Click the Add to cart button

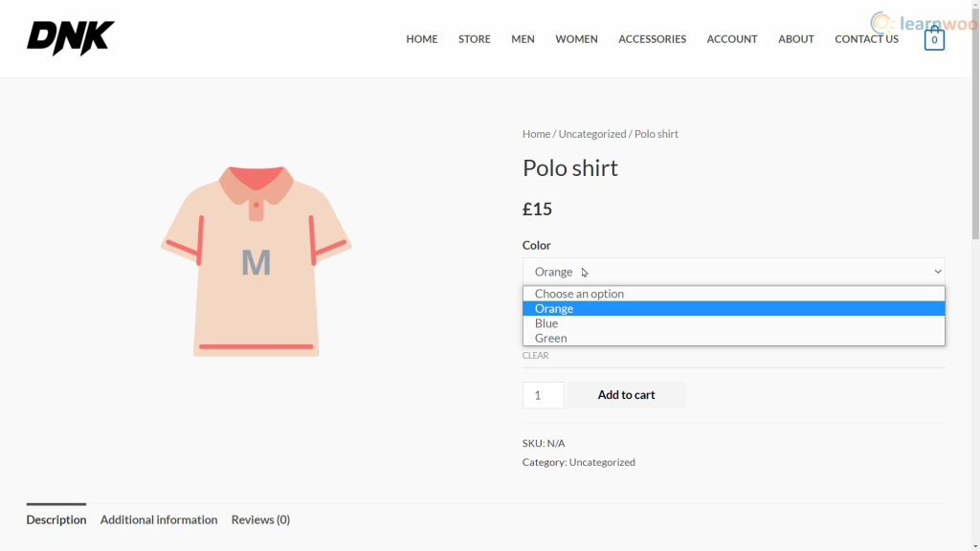[x=626, y=395]
